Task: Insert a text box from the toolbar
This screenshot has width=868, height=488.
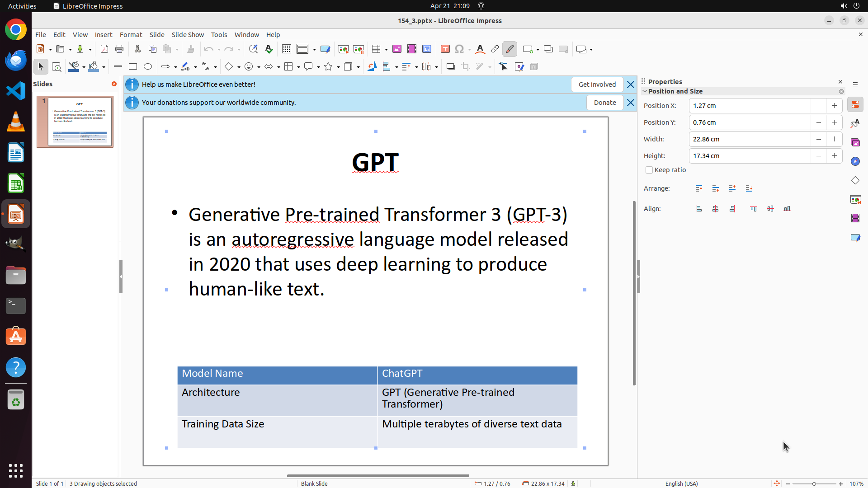Action: click(x=445, y=49)
